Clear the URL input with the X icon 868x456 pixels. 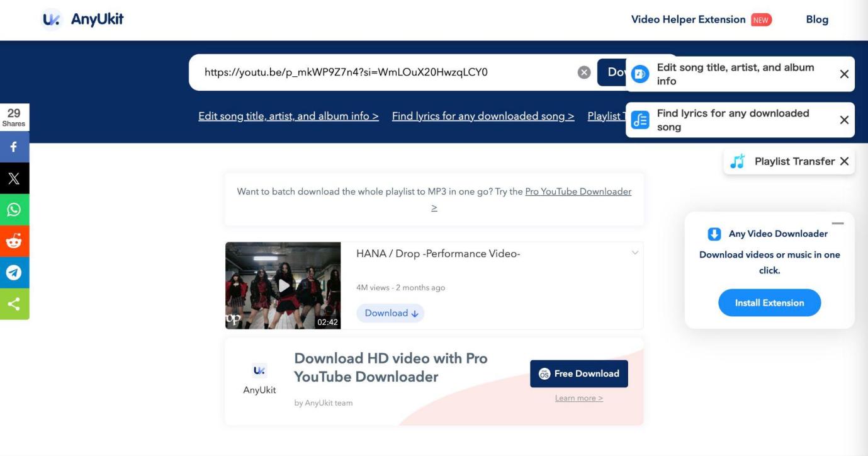(584, 72)
